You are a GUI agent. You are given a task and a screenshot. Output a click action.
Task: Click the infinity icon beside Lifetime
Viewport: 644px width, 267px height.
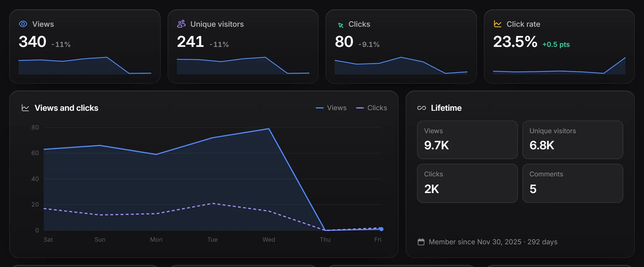pyautogui.click(x=421, y=108)
